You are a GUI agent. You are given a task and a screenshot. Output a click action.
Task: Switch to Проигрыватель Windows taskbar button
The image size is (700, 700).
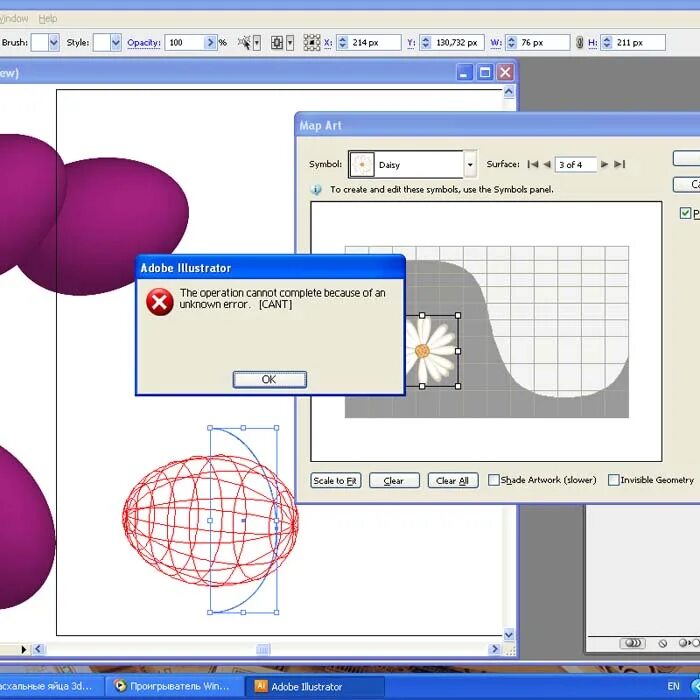(175, 686)
